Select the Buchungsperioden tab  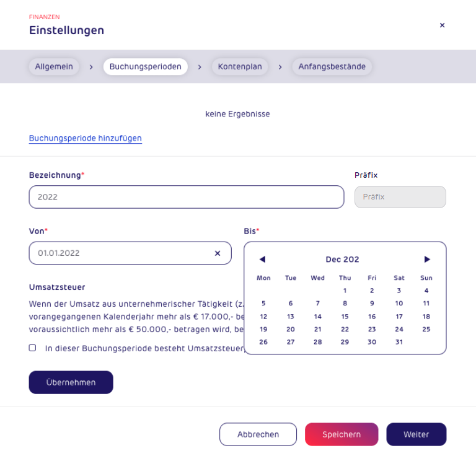click(146, 67)
